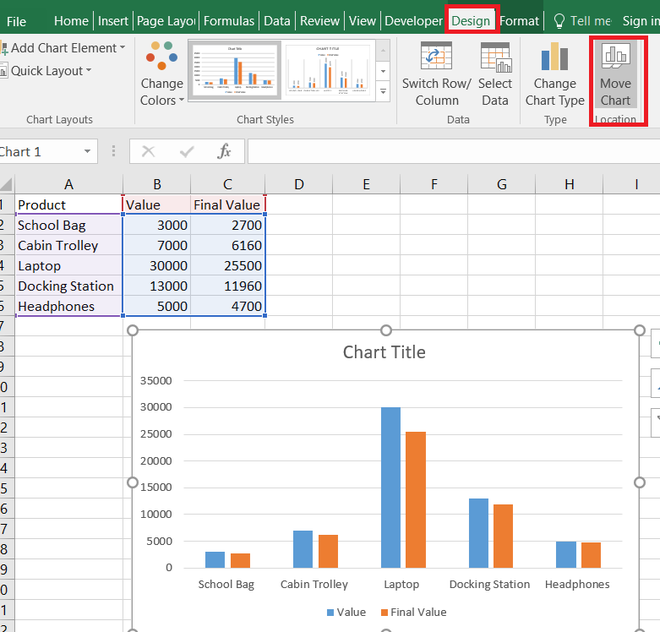660x632 pixels.
Task: Open the Insert ribbon tab
Action: [113, 21]
